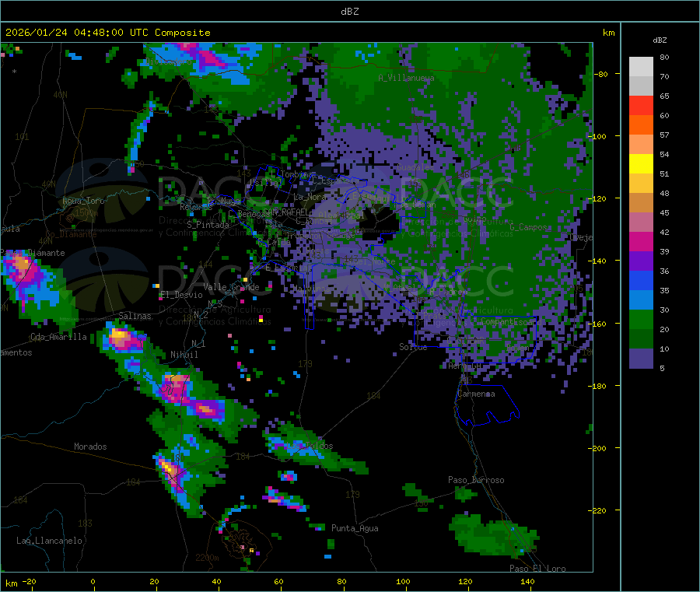Click the A_Villanueva place label
The height and width of the screenshot is (592, 700).
[406, 78]
